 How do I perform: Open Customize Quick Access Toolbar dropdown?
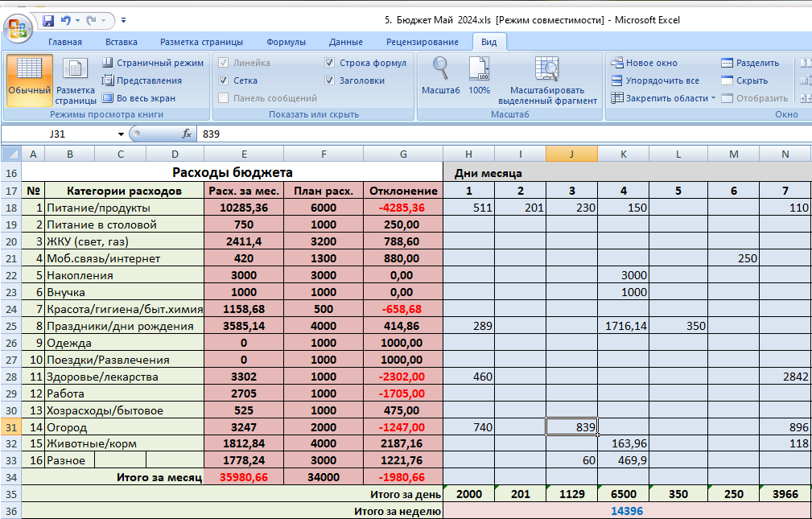coord(123,21)
